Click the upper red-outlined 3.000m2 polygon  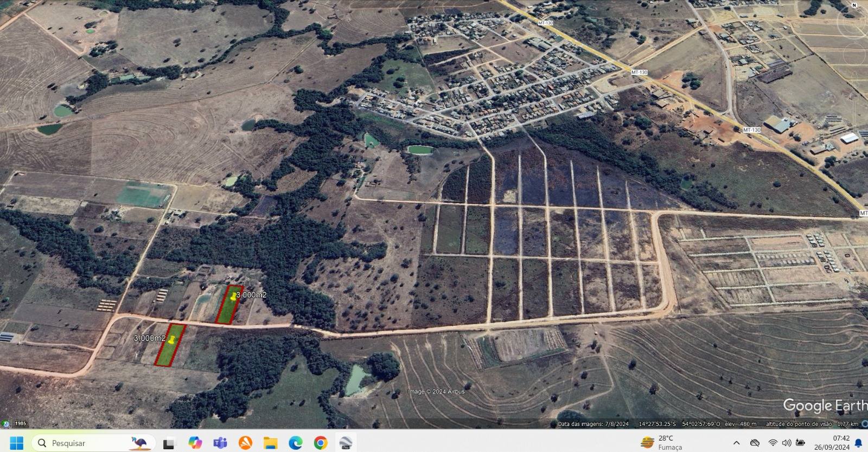(x=229, y=305)
